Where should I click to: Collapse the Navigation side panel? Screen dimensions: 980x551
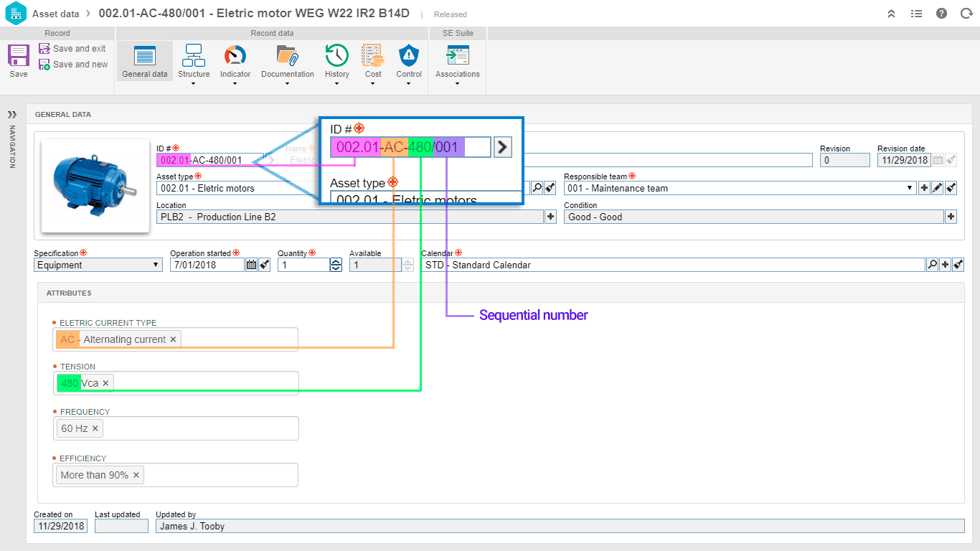[x=11, y=113]
